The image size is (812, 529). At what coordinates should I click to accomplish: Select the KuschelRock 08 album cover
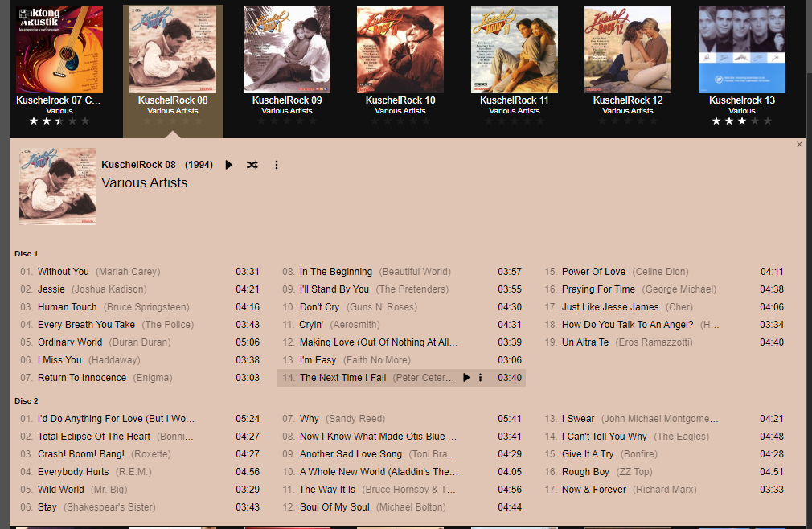(173, 50)
